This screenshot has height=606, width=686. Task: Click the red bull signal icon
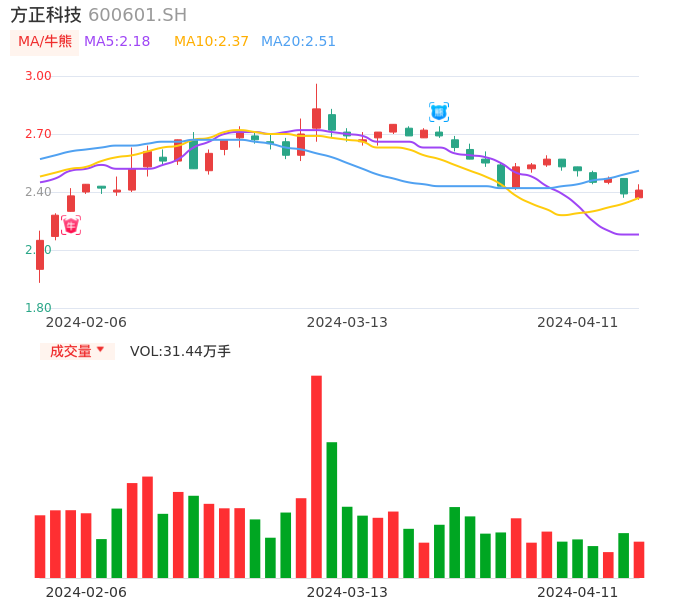(71, 225)
